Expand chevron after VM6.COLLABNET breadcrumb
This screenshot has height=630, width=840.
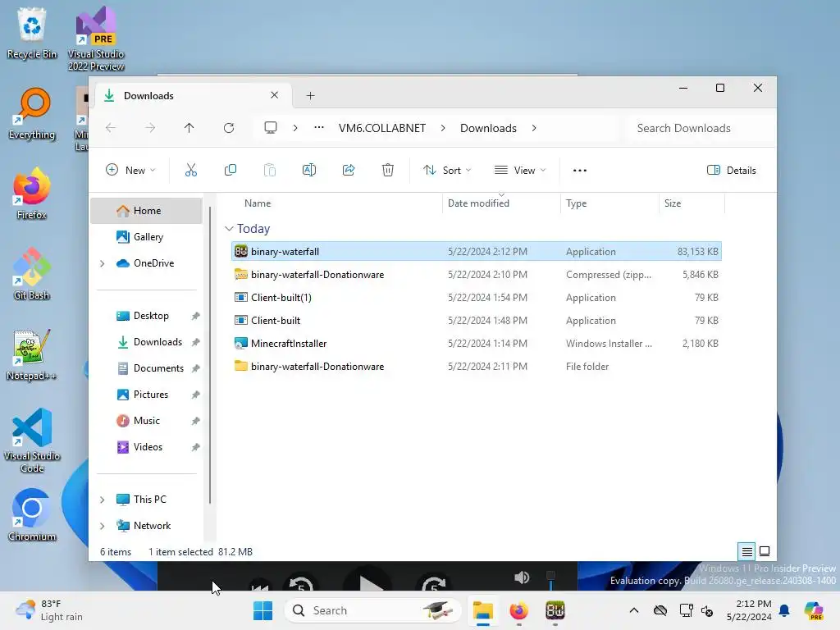[x=443, y=128]
